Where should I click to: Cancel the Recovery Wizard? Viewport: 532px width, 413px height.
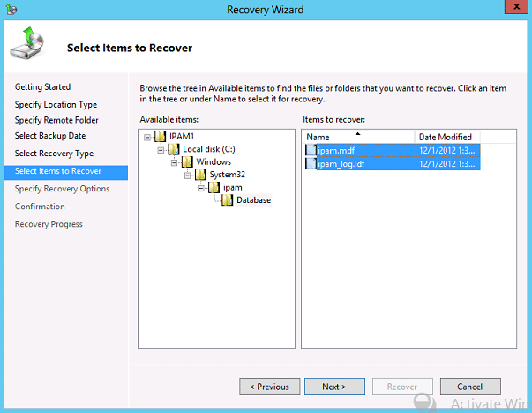tap(470, 387)
